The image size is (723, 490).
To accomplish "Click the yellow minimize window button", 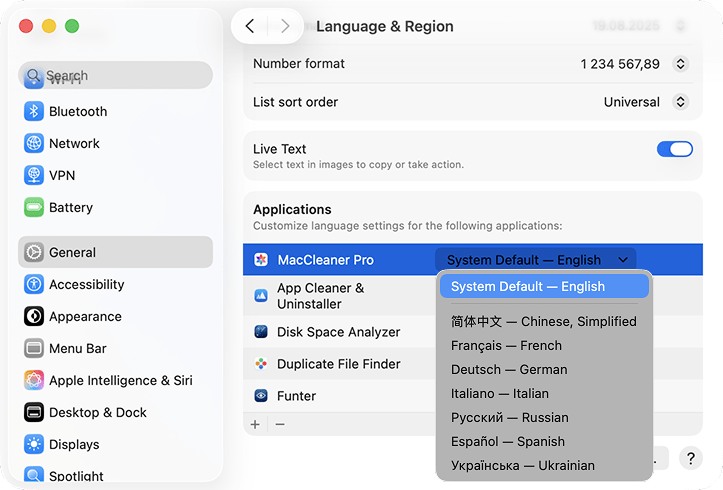I will click(x=49, y=26).
